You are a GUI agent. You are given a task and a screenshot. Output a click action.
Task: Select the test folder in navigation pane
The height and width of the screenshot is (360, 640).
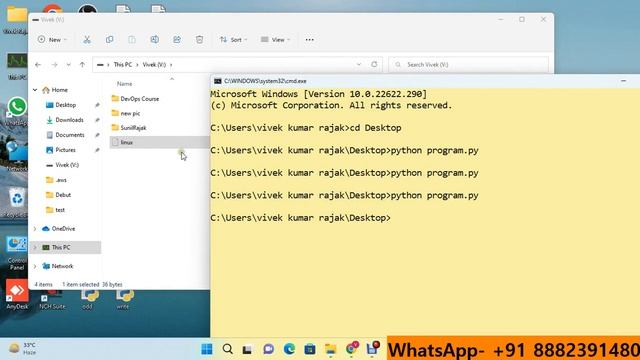pyautogui.click(x=60, y=210)
